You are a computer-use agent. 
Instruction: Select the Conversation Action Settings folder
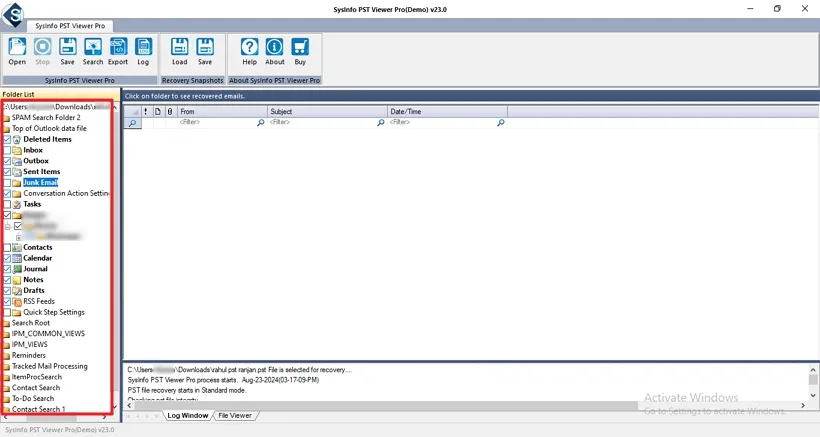pos(66,193)
